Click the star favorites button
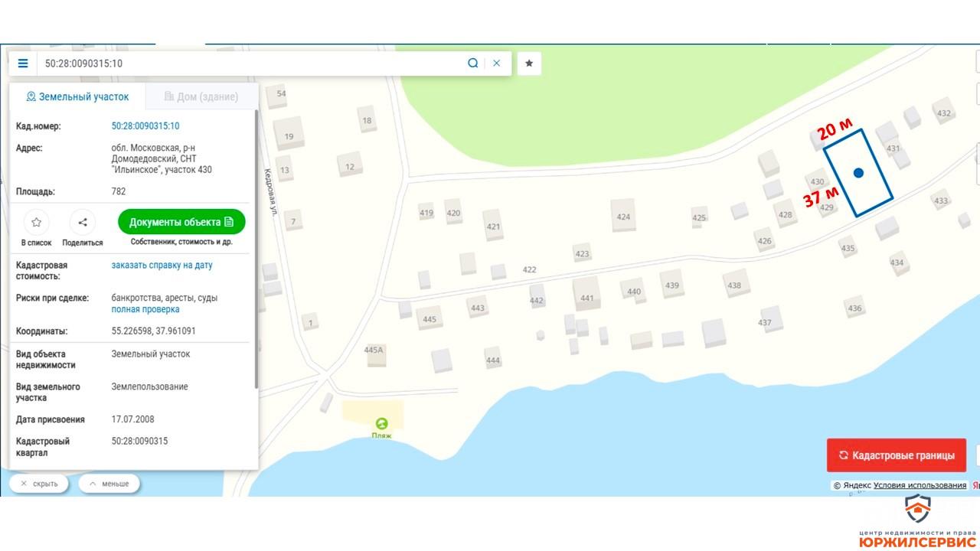 click(529, 64)
